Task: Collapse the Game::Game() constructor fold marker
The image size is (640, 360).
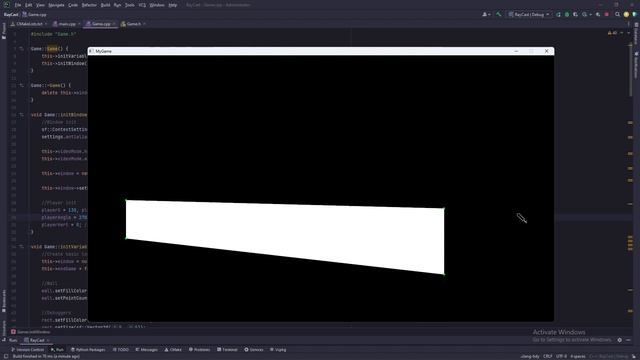Action: coord(22,49)
